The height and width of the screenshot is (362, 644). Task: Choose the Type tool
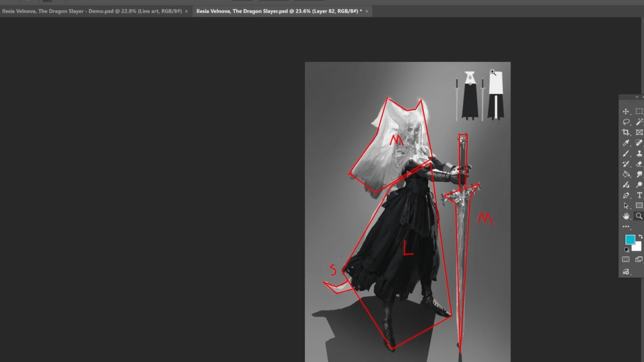tap(639, 195)
